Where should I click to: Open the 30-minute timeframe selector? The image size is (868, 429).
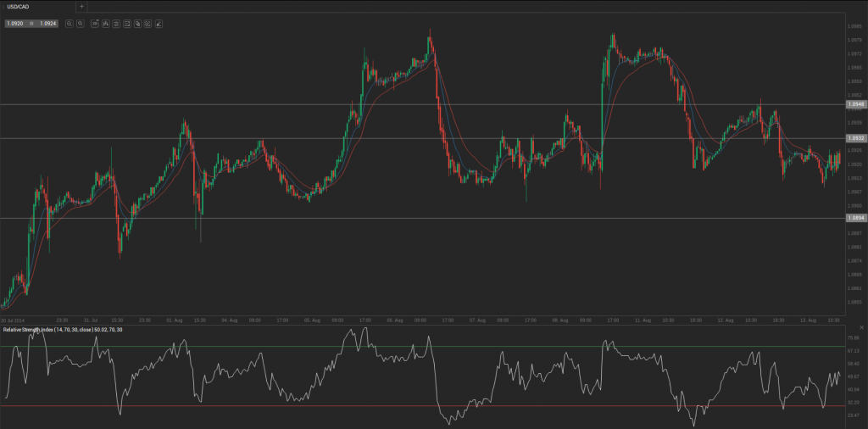coord(95,24)
